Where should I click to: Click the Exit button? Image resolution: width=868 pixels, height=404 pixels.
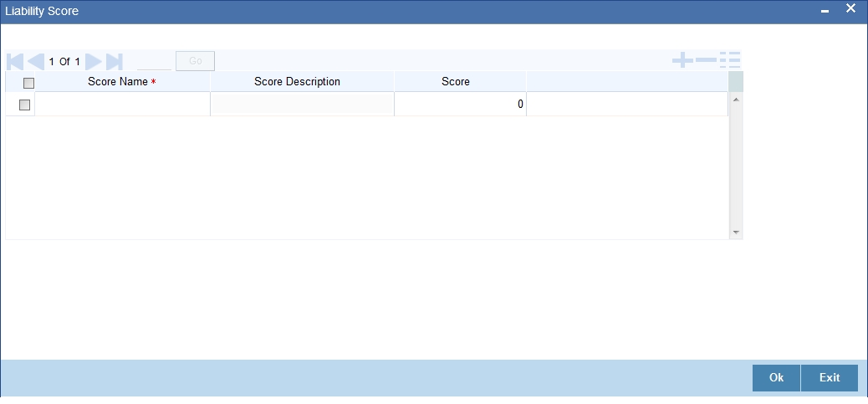[830, 377]
